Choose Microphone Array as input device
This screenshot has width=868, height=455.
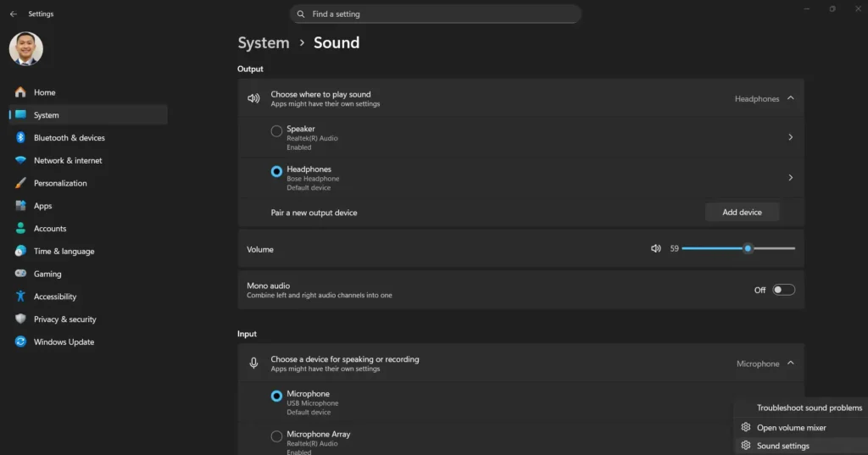[x=276, y=436]
